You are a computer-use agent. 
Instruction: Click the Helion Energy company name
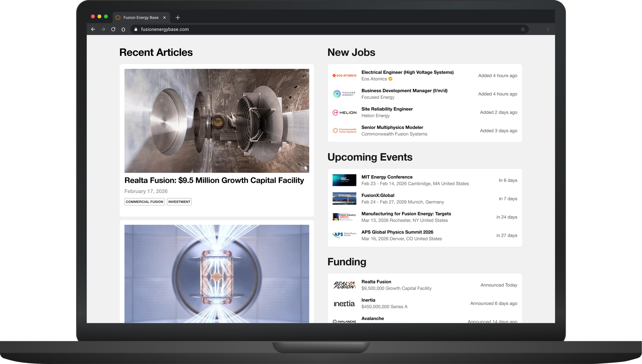tap(376, 116)
